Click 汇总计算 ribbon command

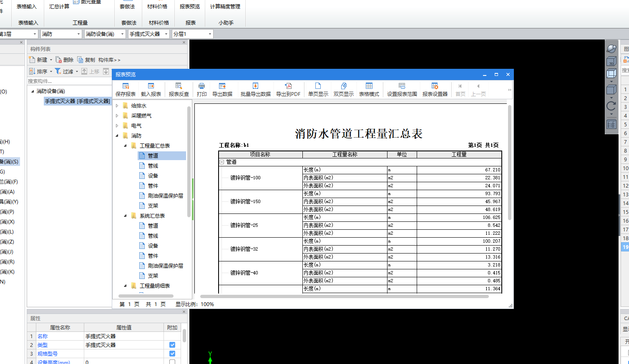pyautogui.click(x=59, y=7)
